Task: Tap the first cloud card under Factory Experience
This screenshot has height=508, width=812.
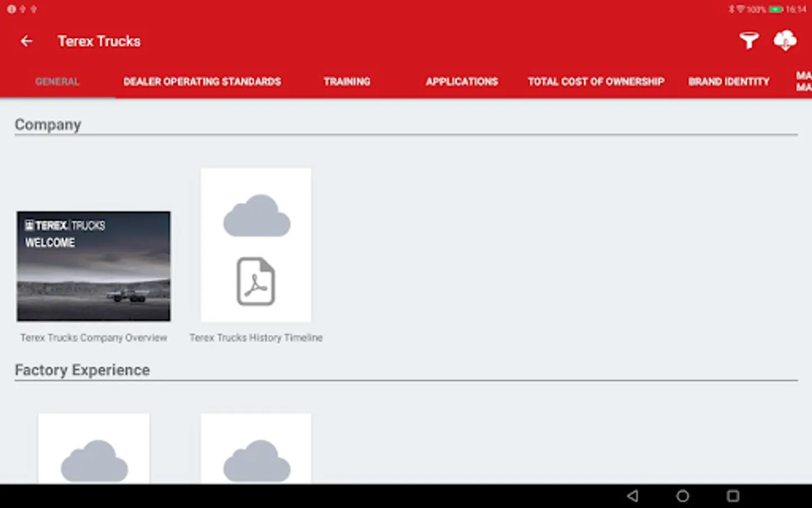Action: tap(94, 449)
